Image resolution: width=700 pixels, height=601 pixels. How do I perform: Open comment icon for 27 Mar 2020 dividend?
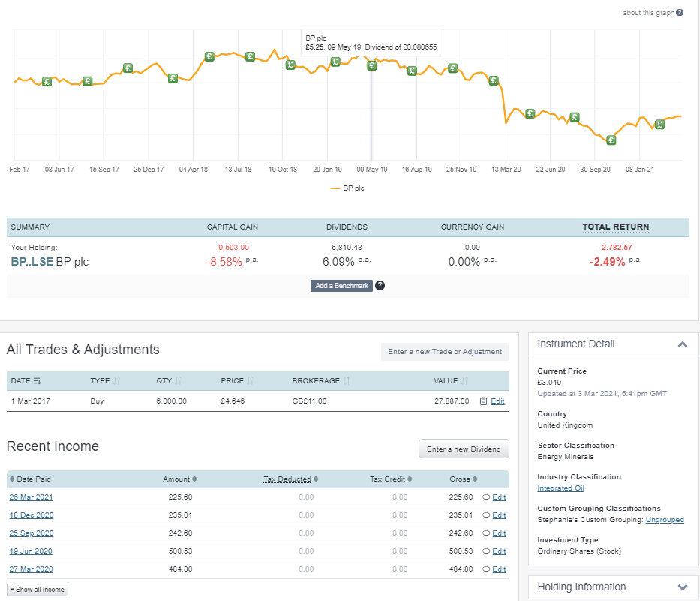[486, 569]
